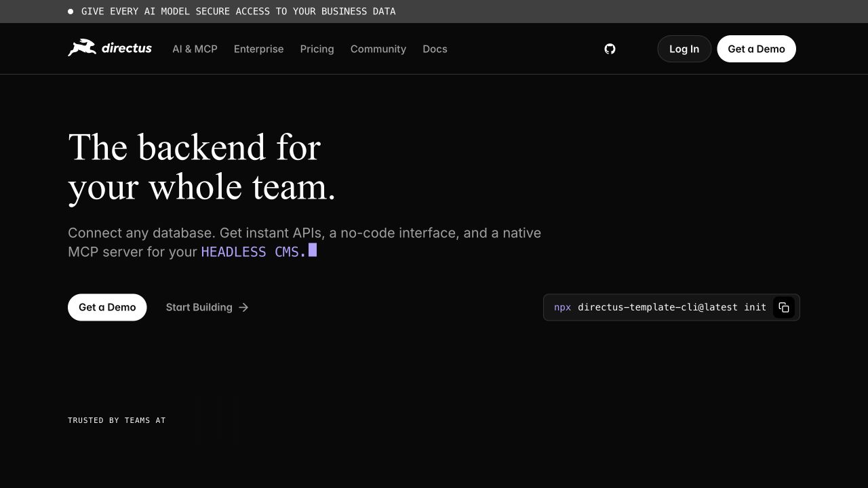Open the Community menu
The image size is (868, 488).
(378, 49)
